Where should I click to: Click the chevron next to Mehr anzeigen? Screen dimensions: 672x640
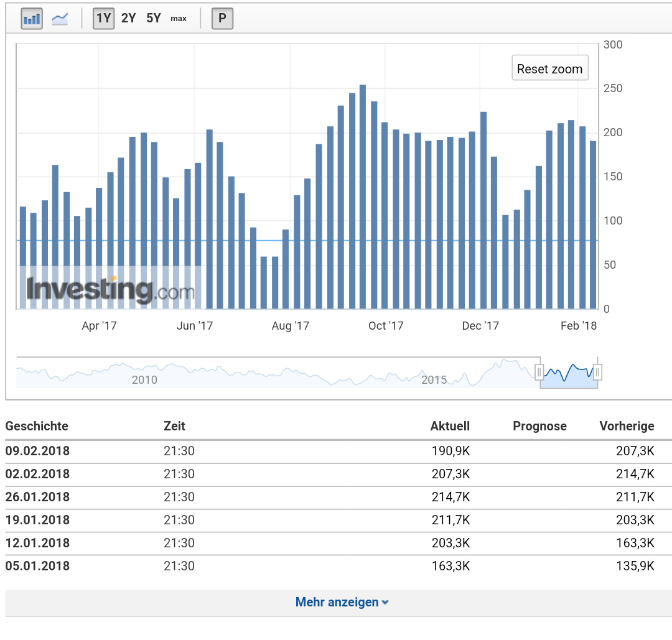(x=386, y=603)
